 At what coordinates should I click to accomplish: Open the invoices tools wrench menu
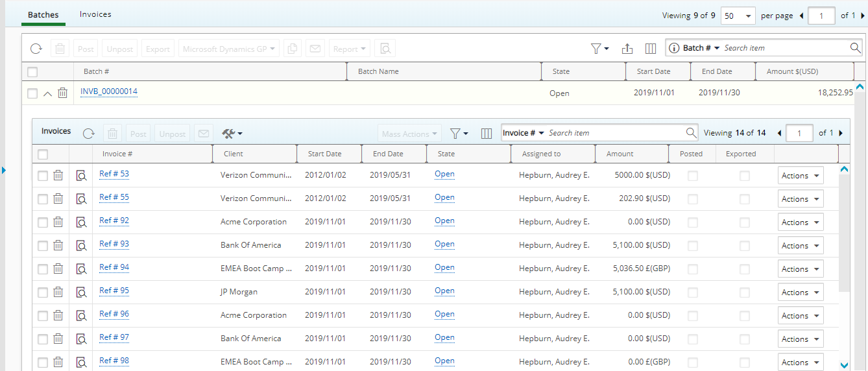tap(232, 134)
